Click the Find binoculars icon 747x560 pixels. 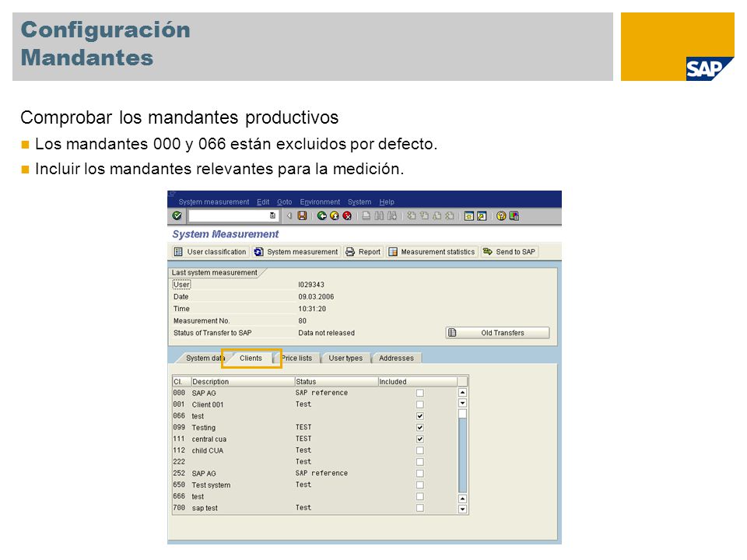click(x=379, y=215)
